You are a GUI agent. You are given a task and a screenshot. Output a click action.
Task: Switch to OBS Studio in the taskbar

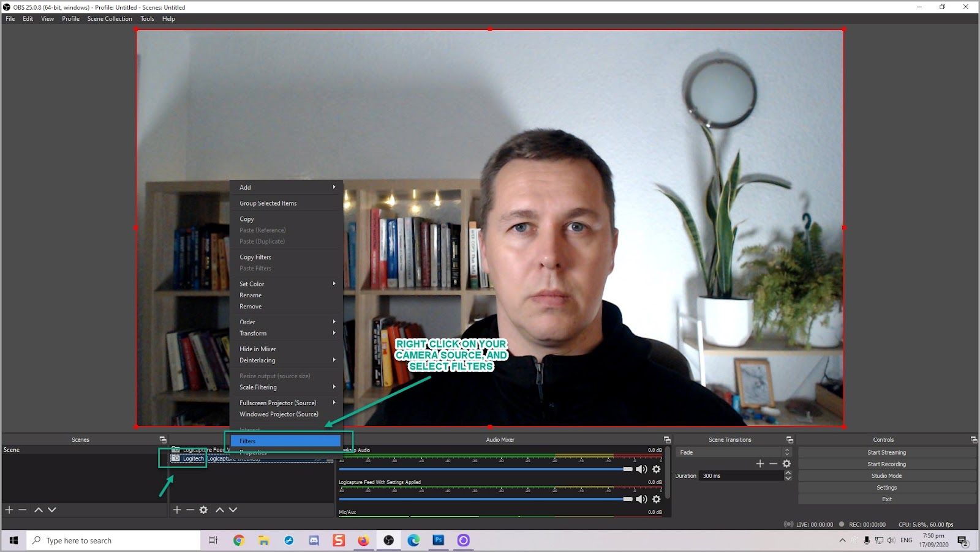pos(389,540)
